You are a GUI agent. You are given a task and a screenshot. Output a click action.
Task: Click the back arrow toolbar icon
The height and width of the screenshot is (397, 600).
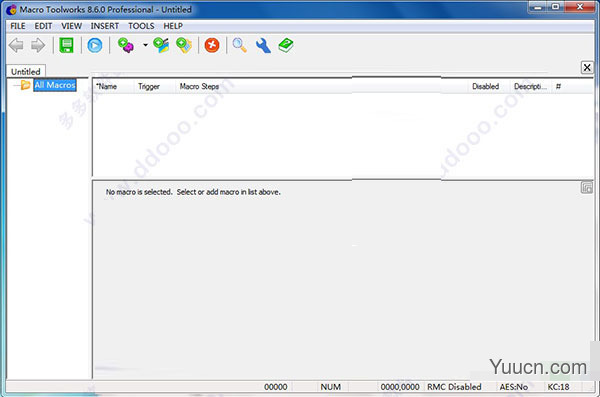click(16, 45)
